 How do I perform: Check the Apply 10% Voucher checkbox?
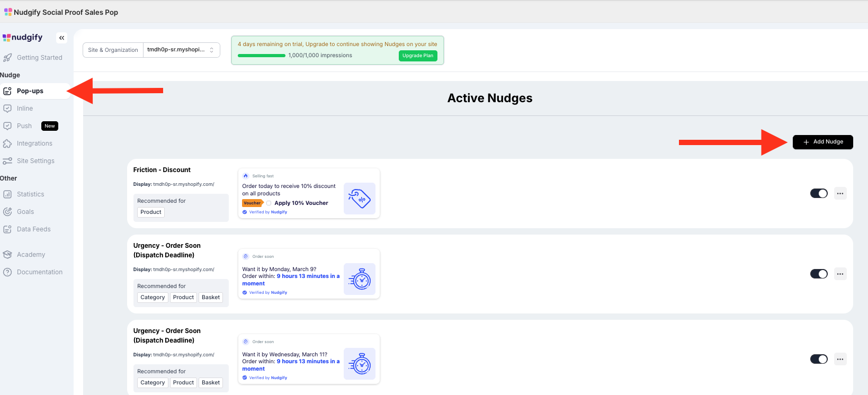click(269, 203)
